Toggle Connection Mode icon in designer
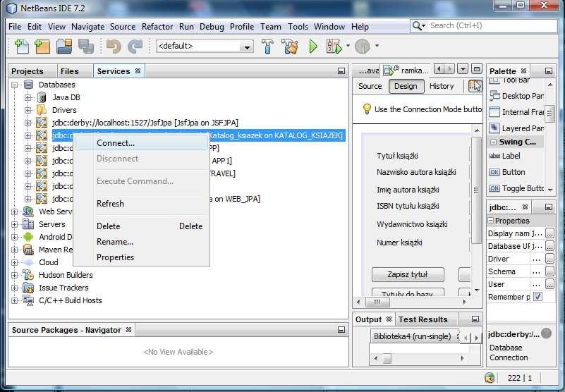The image size is (565, 392). pos(475,86)
